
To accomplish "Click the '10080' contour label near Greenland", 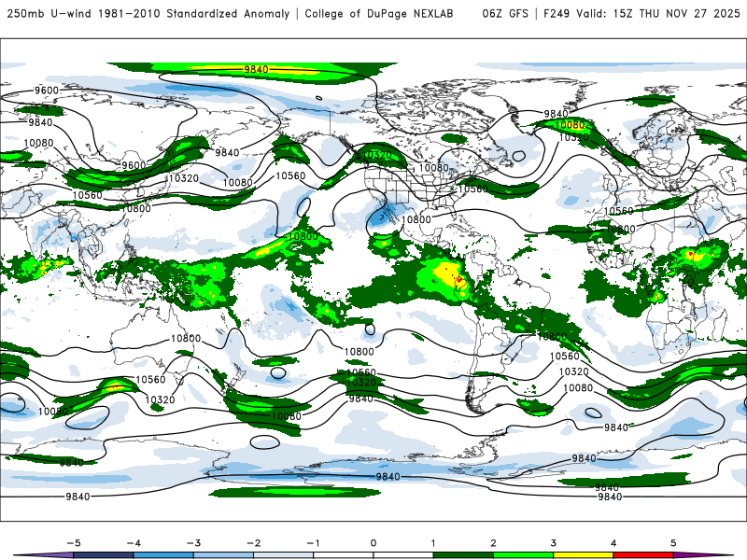I will tap(570, 125).
